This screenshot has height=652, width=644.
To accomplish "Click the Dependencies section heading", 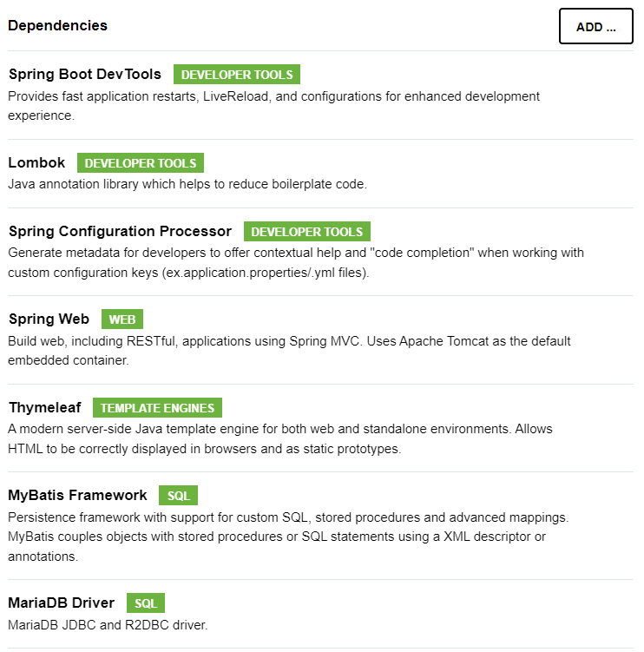I will pyautogui.click(x=58, y=25).
